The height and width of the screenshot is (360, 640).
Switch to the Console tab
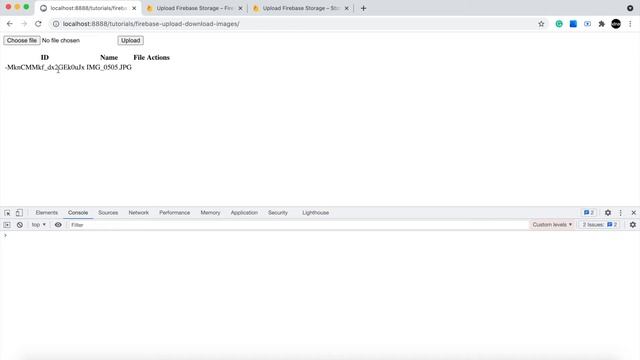pyautogui.click(x=78, y=213)
